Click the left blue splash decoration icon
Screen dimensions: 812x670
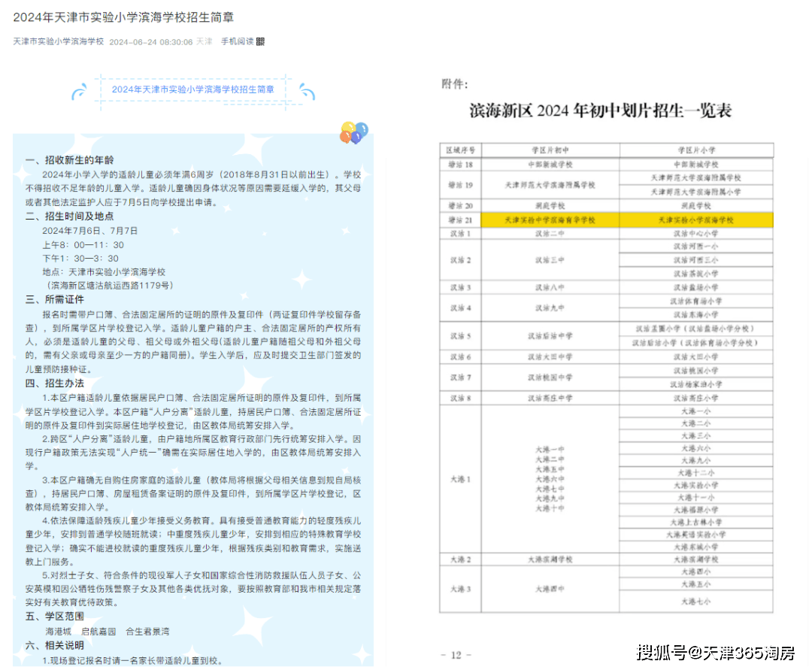point(79,91)
